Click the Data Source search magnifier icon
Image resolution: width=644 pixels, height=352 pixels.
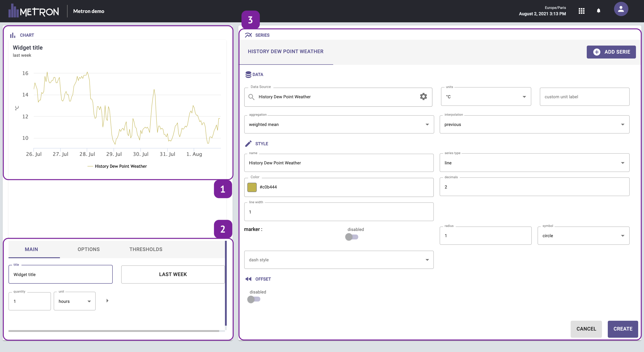click(x=251, y=97)
